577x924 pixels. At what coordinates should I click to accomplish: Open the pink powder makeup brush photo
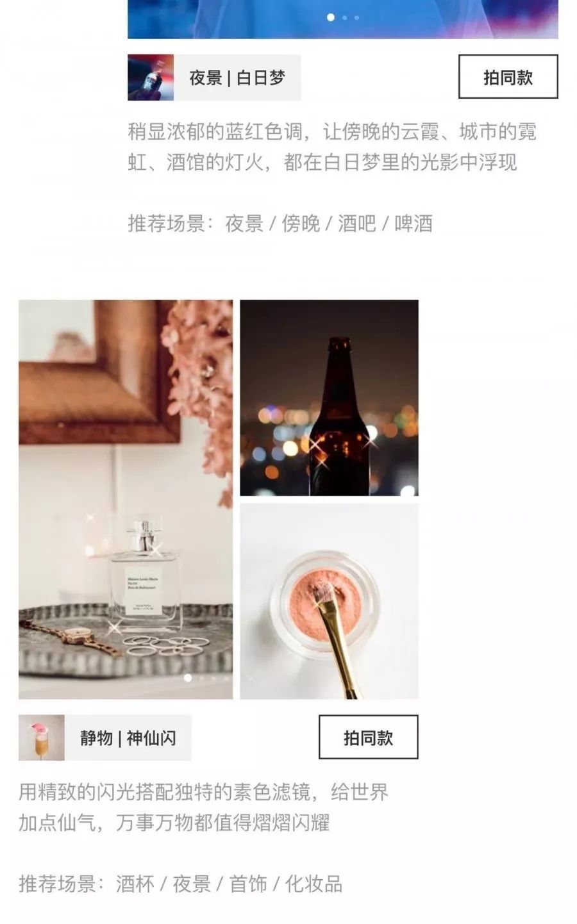tap(329, 601)
